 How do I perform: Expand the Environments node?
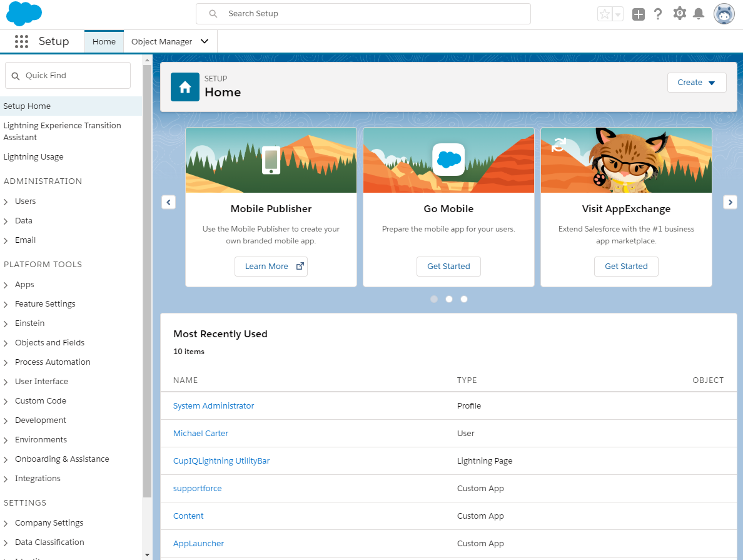(6, 440)
